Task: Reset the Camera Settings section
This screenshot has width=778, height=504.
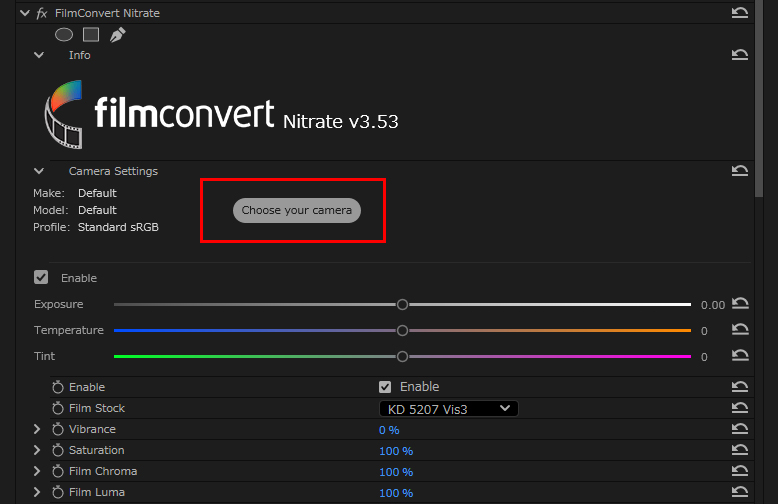Action: point(740,171)
